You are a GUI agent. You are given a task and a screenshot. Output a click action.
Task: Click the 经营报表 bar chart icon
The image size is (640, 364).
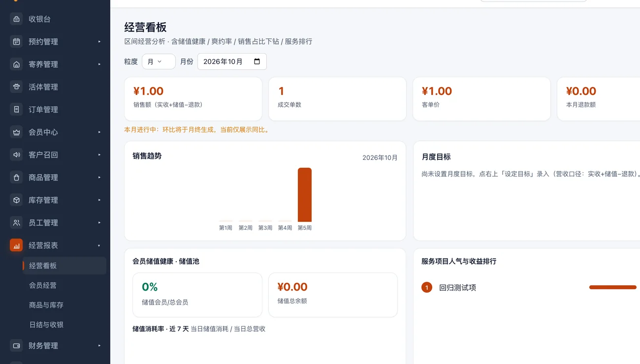point(17,245)
